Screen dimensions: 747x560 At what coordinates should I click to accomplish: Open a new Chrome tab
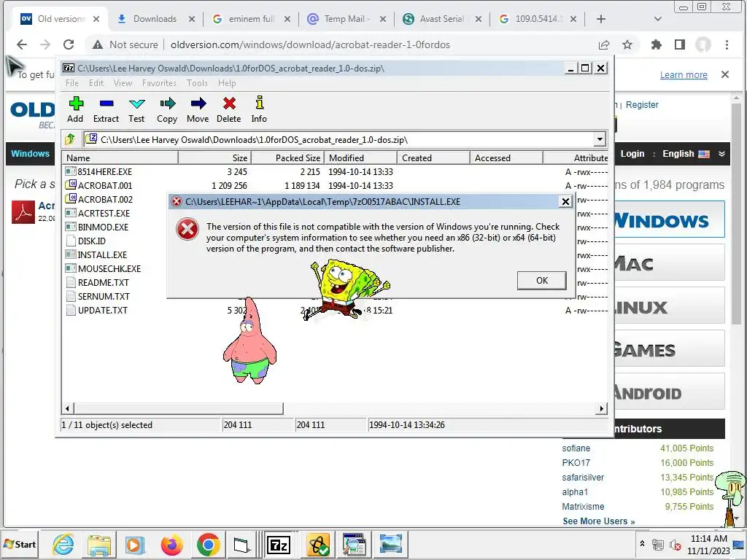(601, 19)
